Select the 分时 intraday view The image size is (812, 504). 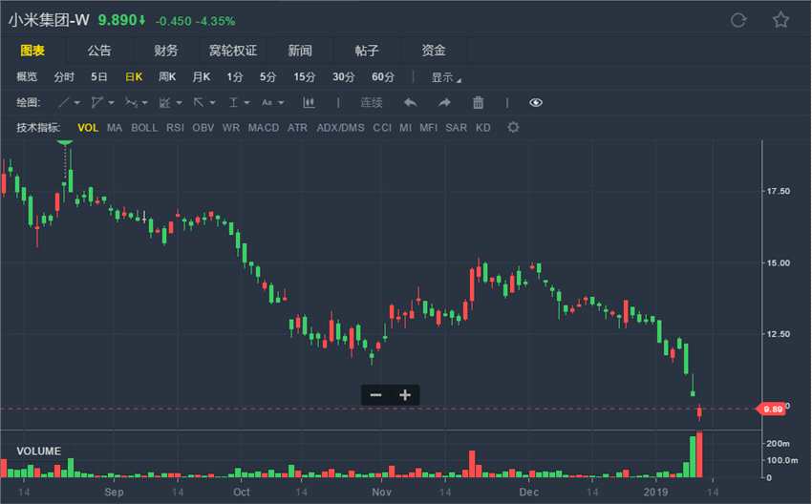coord(64,77)
